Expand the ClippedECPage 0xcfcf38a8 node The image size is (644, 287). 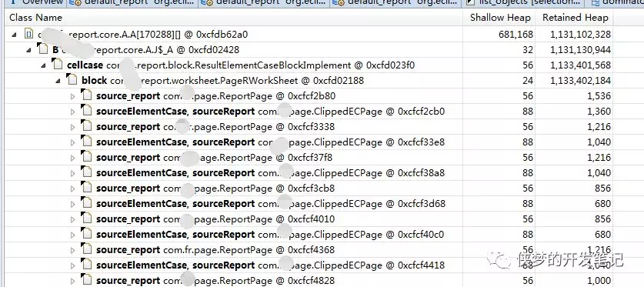click(72, 173)
